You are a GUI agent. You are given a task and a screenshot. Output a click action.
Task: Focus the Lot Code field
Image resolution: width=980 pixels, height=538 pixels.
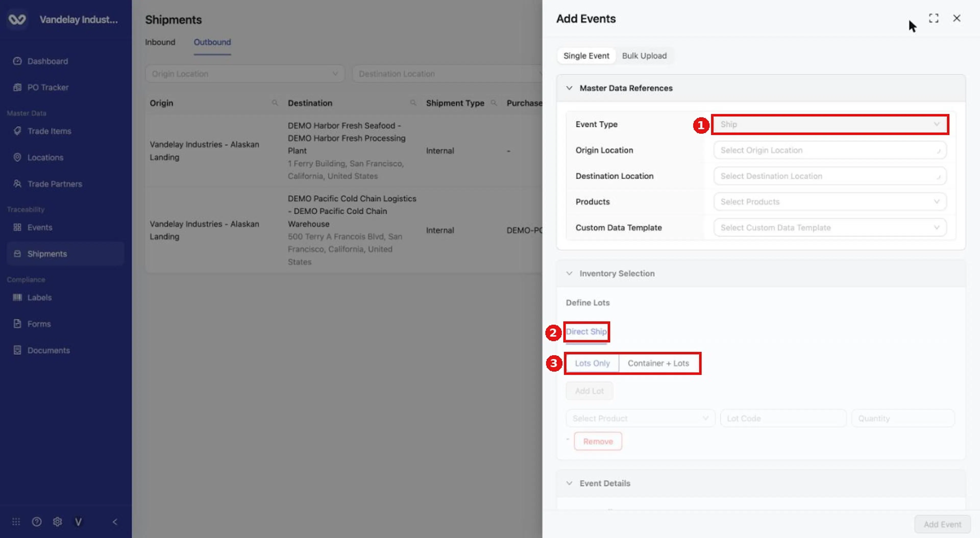click(x=783, y=418)
